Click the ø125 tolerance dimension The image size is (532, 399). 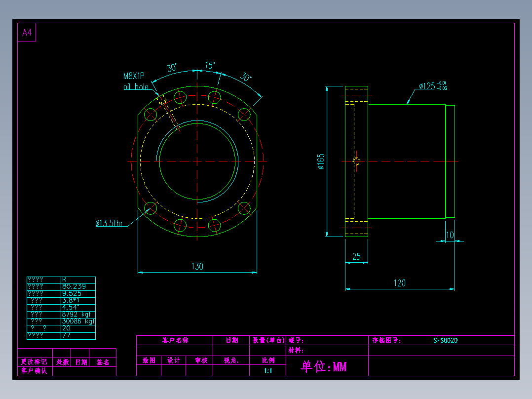click(x=433, y=85)
